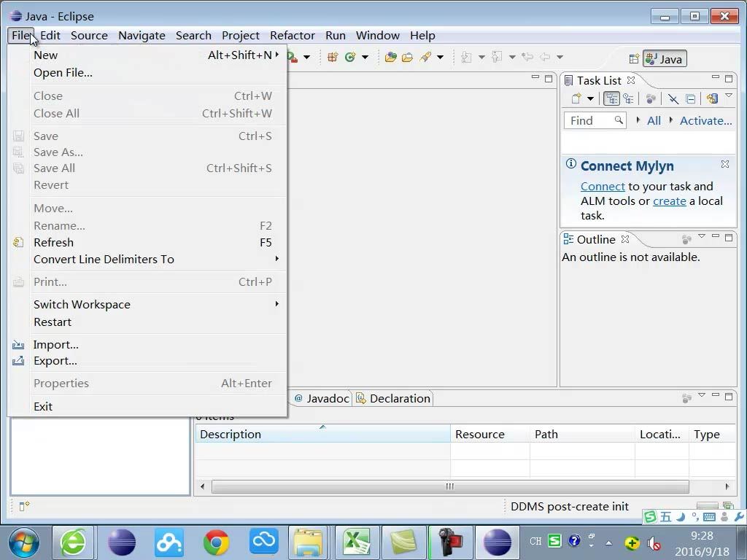Minimize the editor area

535,77
